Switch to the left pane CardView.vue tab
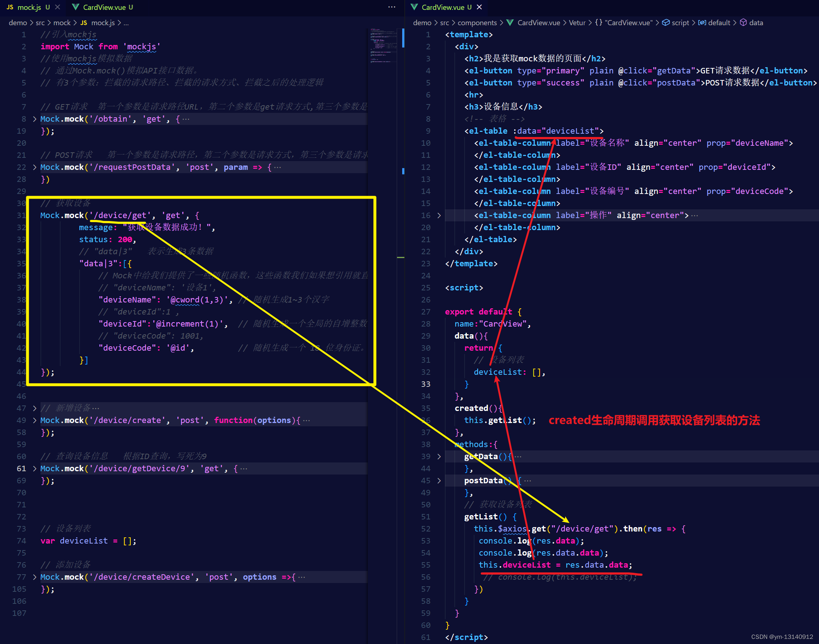The width and height of the screenshot is (819, 644). tap(104, 7)
